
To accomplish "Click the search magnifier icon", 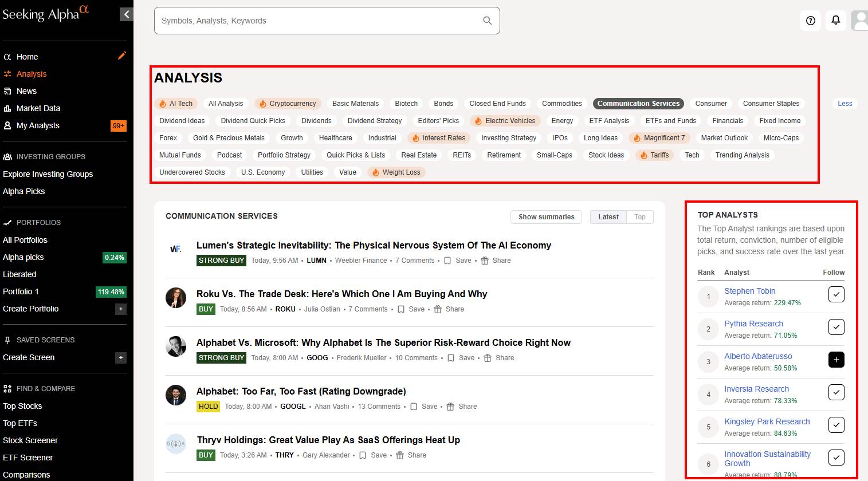I will (x=487, y=21).
